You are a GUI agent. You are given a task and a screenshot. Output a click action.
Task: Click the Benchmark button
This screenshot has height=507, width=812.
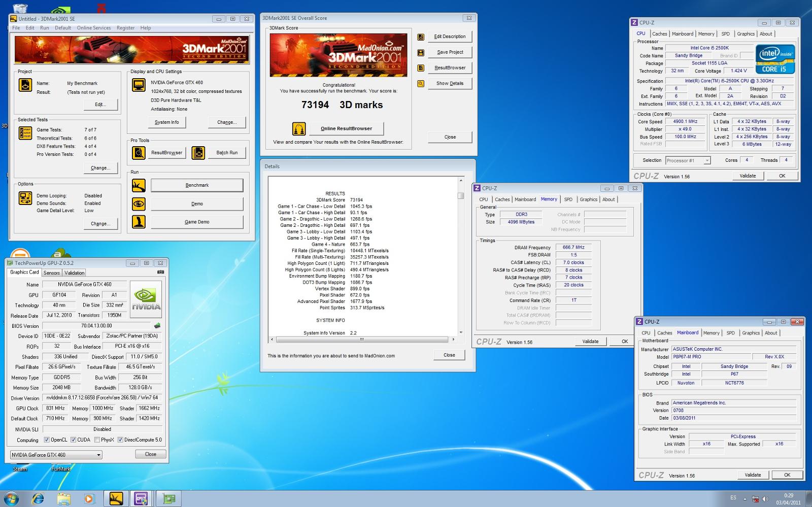[x=197, y=185]
